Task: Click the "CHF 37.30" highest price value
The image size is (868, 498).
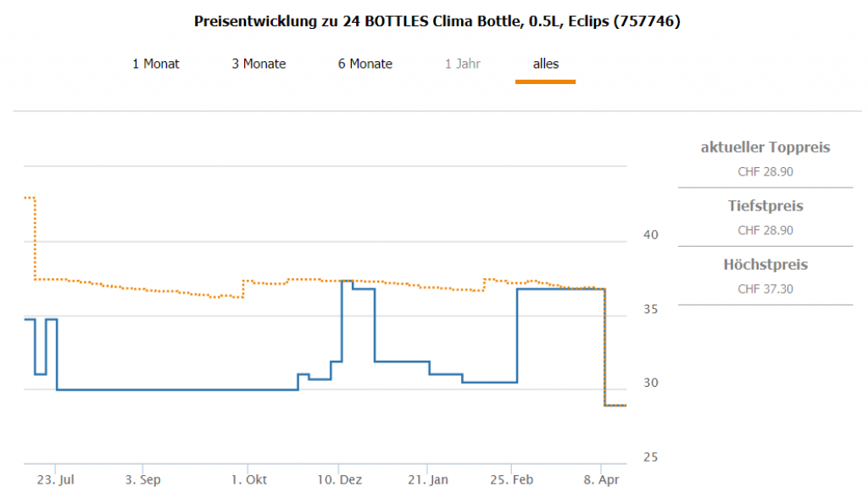Action: (x=765, y=288)
